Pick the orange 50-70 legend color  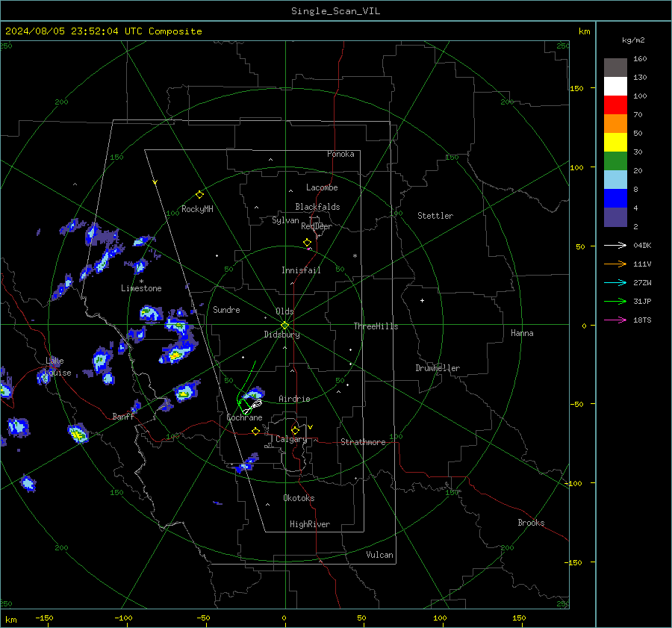615,124
